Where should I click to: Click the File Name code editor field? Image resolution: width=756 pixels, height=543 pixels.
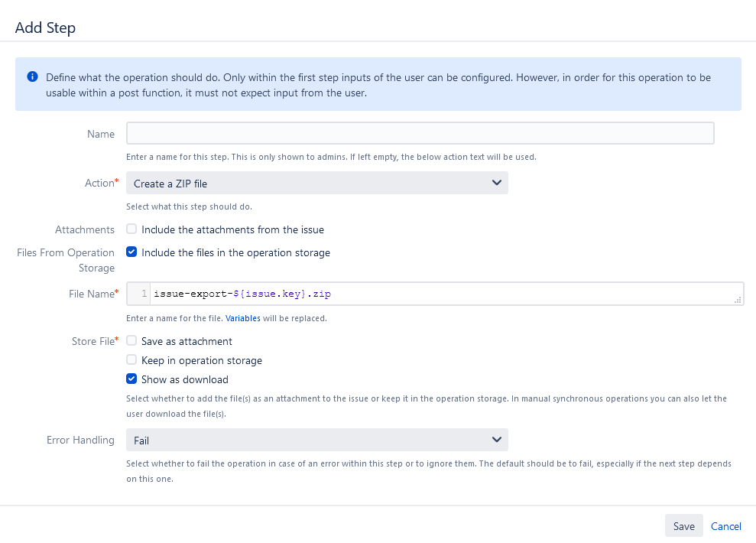point(443,294)
